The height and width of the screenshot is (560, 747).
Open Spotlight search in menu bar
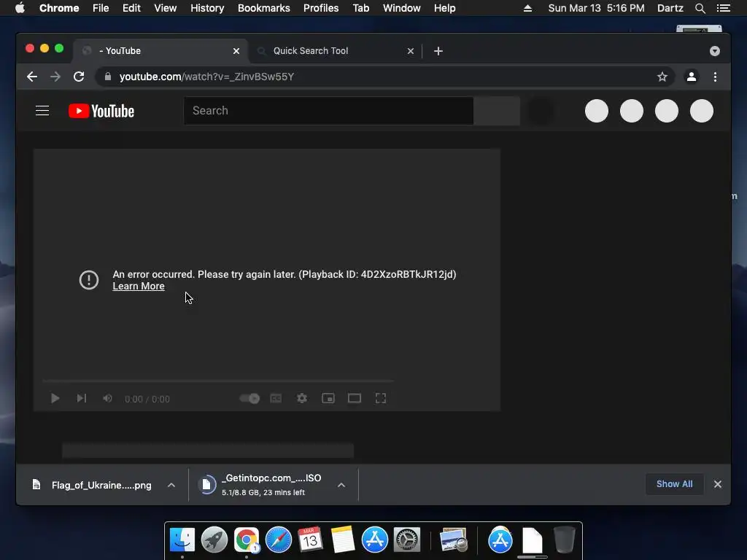tap(700, 8)
